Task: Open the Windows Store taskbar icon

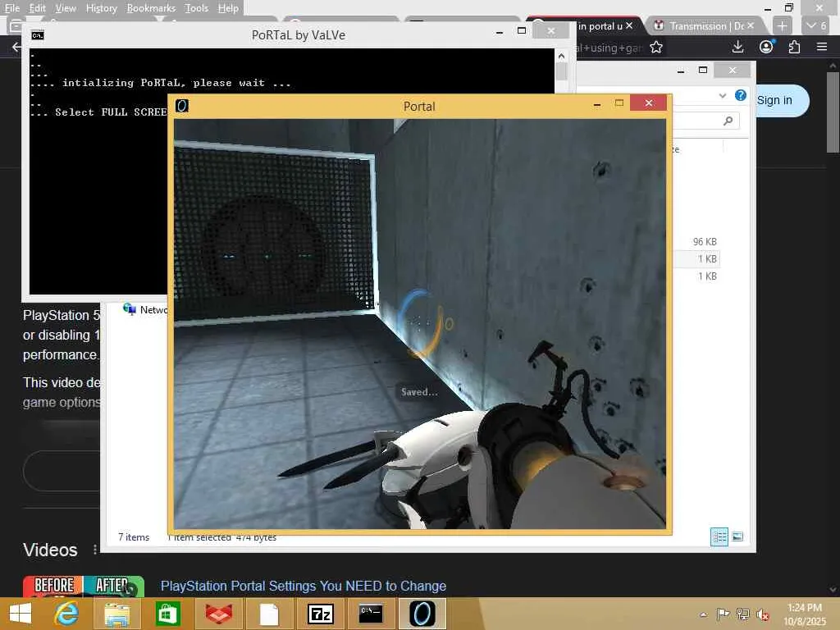Action: pos(167,614)
